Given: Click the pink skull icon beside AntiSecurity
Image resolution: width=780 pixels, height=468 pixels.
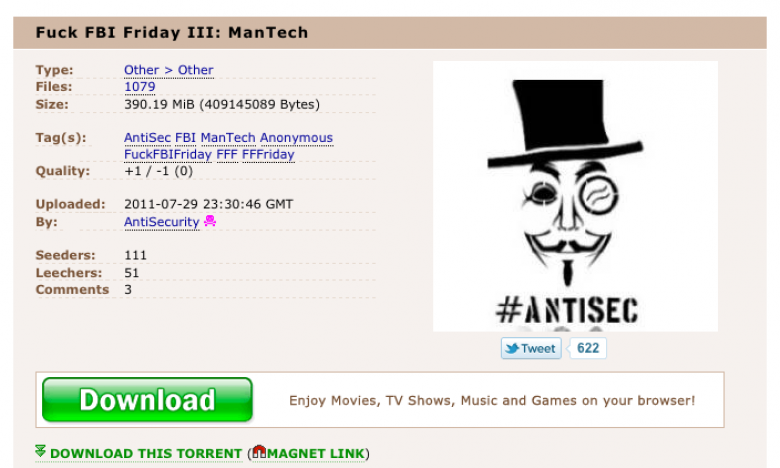Looking at the screenshot, I should click(x=210, y=221).
